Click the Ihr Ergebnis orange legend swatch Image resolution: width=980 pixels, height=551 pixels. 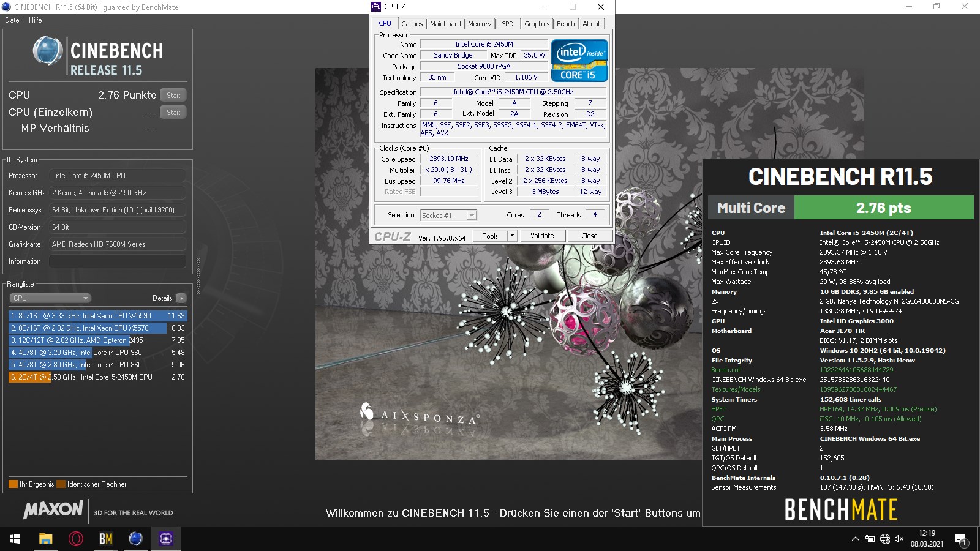13,484
